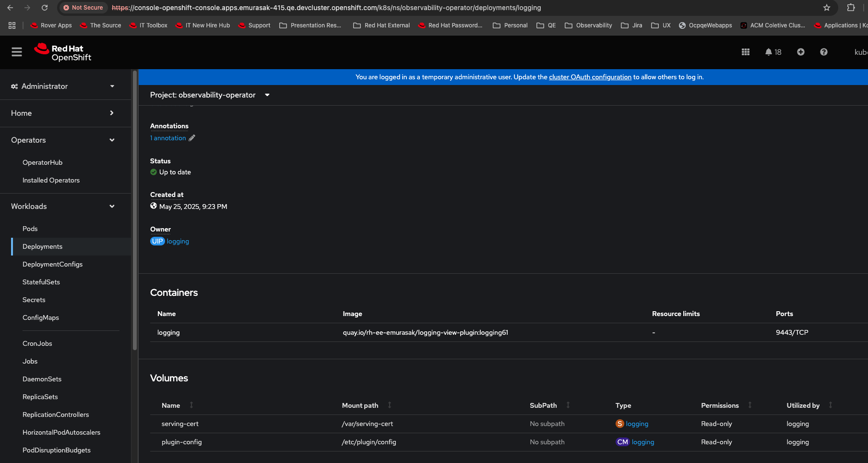Open ReplicaSets page
Screen dimensions: 868x463
click(x=40, y=397)
